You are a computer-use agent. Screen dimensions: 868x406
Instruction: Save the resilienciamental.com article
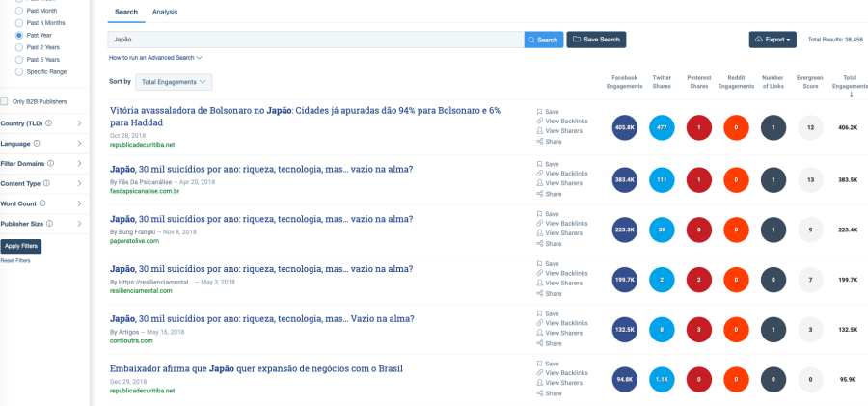tap(548, 263)
